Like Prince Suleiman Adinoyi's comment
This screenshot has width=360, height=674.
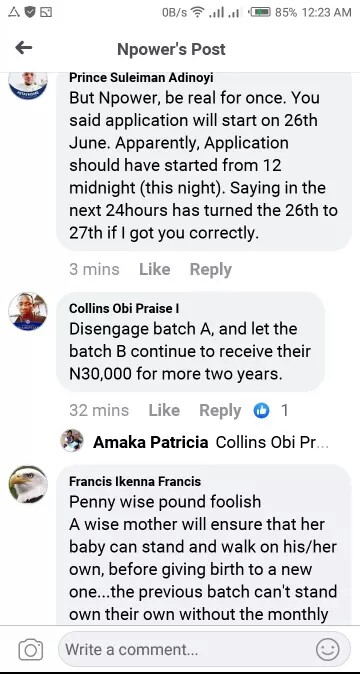coord(155,270)
